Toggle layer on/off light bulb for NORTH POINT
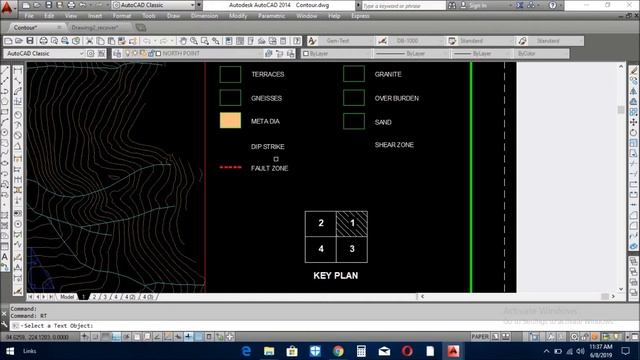This screenshot has width=640, height=360. [128, 53]
